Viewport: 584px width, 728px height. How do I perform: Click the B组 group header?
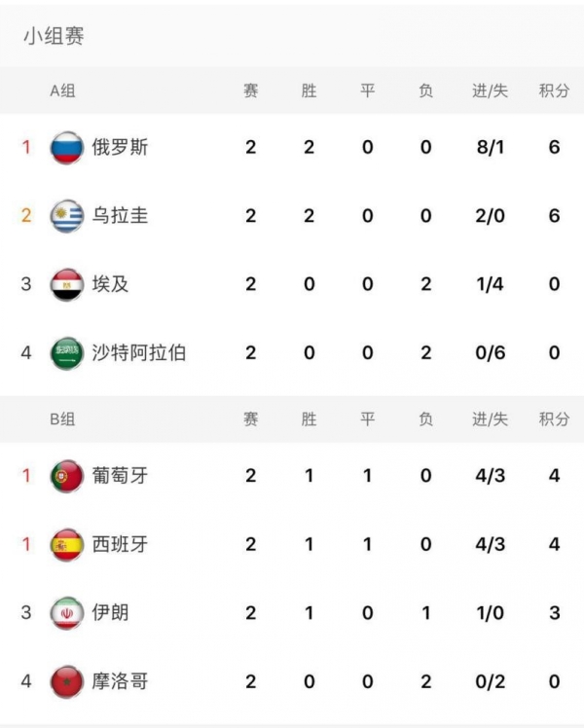click(x=62, y=419)
